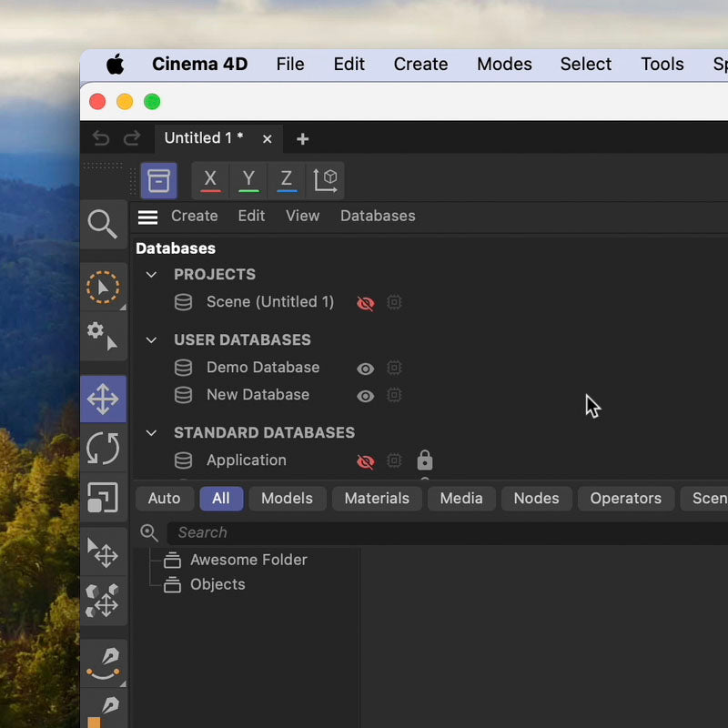The width and height of the screenshot is (728, 728).
Task: Open the Select menu
Action: (x=585, y=64)
